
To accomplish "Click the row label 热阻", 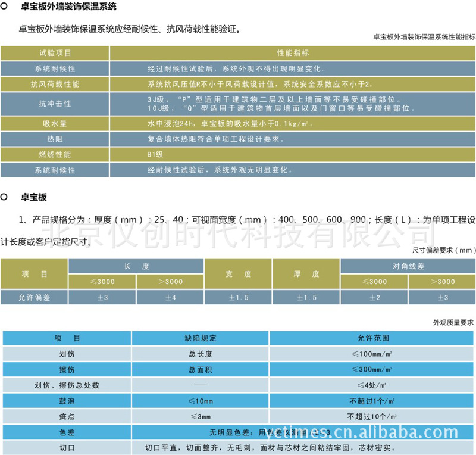I will tap(55, 139).
